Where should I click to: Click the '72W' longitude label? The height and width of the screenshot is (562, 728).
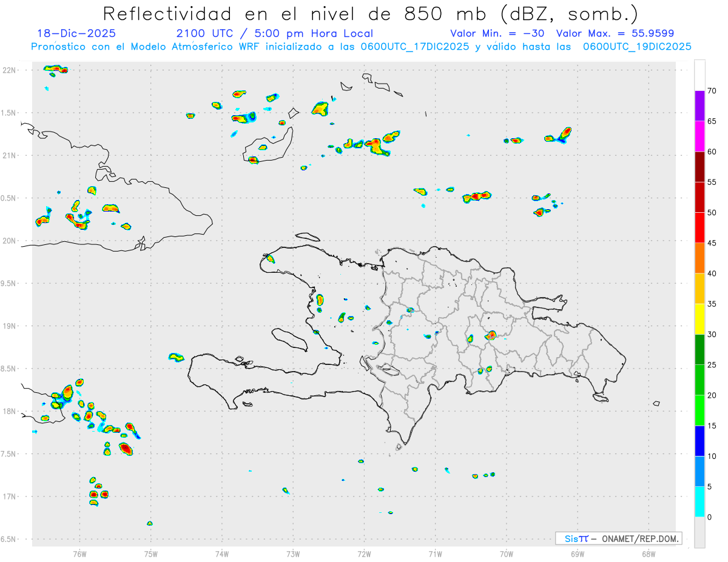364,554
